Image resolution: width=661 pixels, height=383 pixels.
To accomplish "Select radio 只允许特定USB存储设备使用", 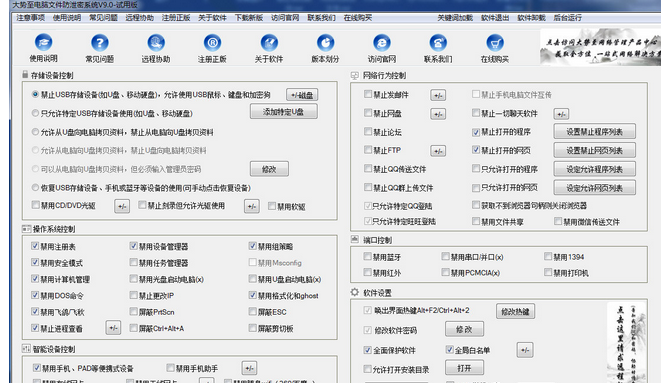I will point(35,113).
